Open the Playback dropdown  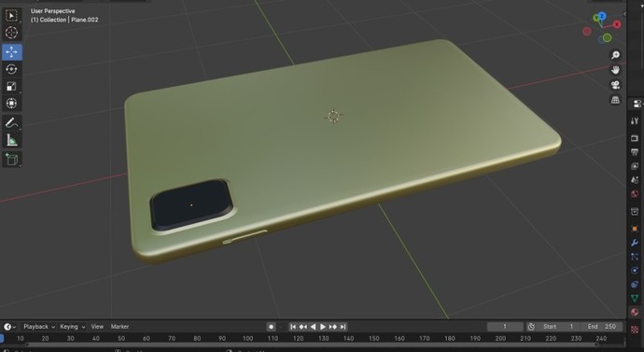click(38, 327)
